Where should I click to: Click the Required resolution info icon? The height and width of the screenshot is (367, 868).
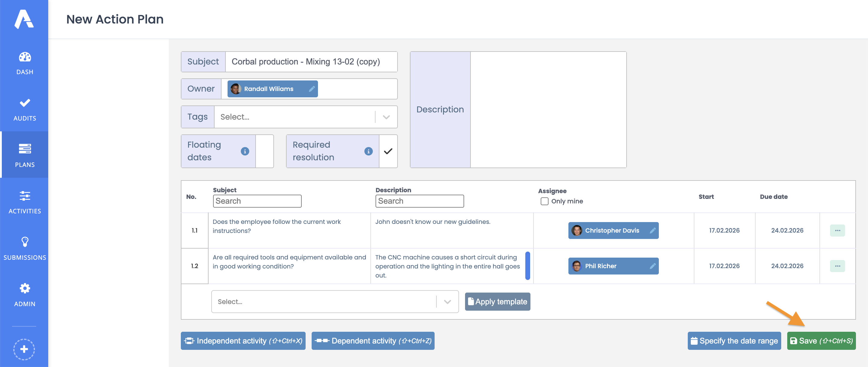[x=368, y=151]
